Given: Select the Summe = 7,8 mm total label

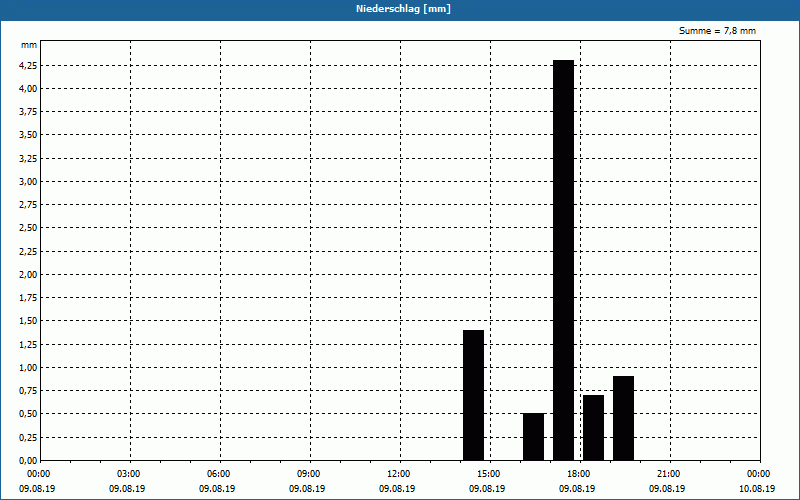Looking at the screenshot, I should (x=717, y=31).
